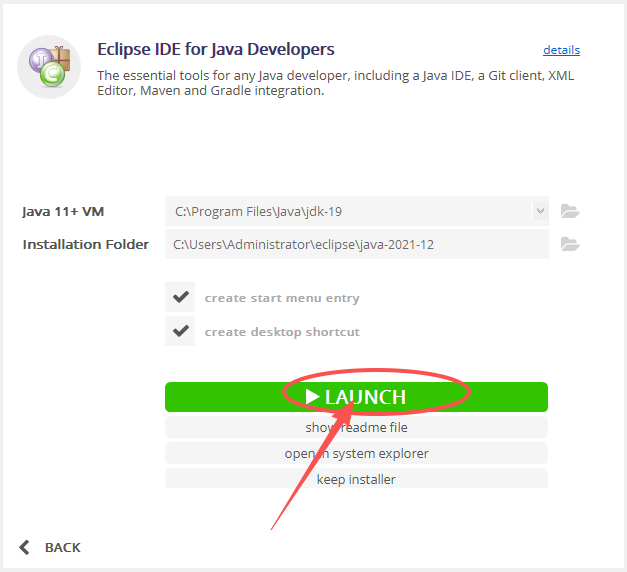This screenshot has width=627, height=572.
Task: Click the Eclipse Java package icon
Action: tap(49, 67)
